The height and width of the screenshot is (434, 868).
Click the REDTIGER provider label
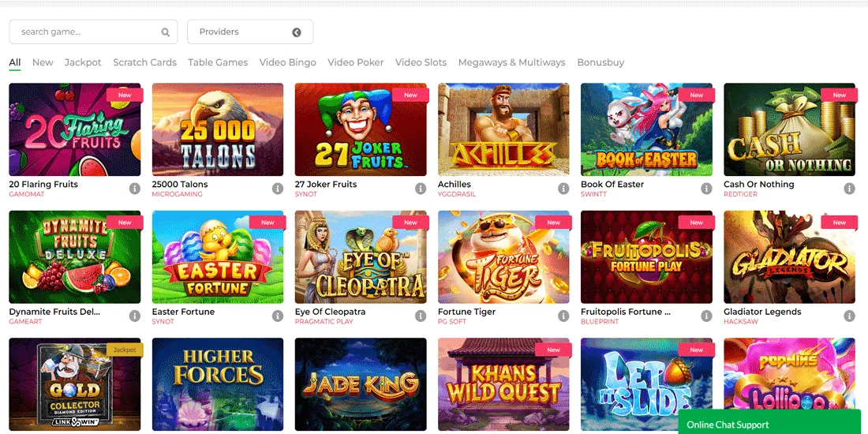coord(741,194)
